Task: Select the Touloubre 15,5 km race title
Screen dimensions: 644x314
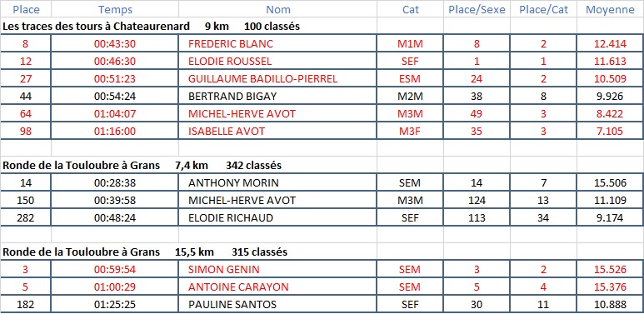Action: [145, 252]
